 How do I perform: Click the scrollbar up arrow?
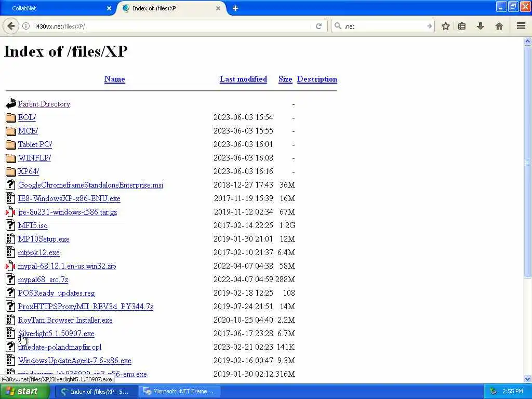coord(528,42)
